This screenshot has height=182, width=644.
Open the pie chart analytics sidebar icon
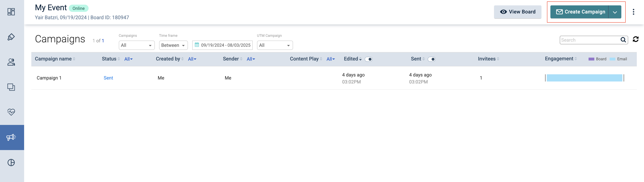(x=11, y=163)
